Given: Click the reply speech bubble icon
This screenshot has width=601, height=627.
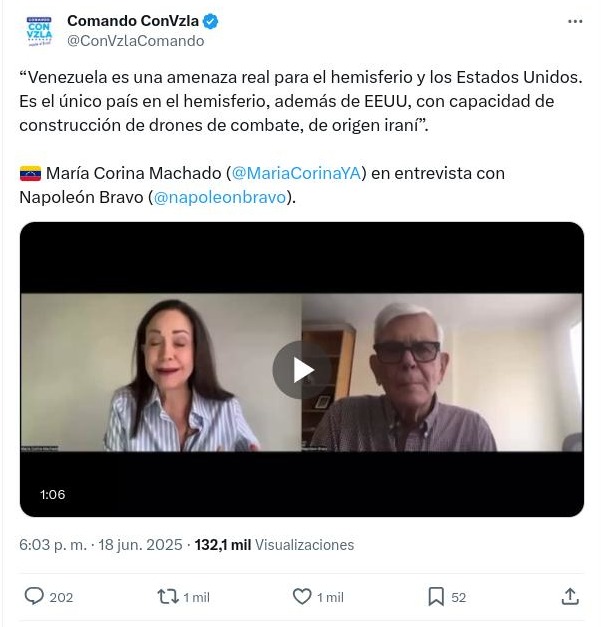Looking at the screenshot, I should point(34,597).
